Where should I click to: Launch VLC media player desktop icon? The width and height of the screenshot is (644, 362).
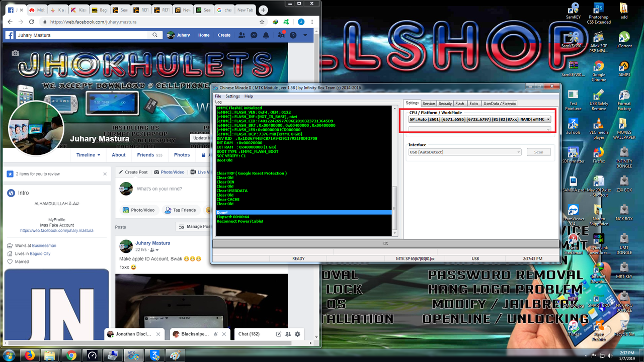click(x=599, y=128)
